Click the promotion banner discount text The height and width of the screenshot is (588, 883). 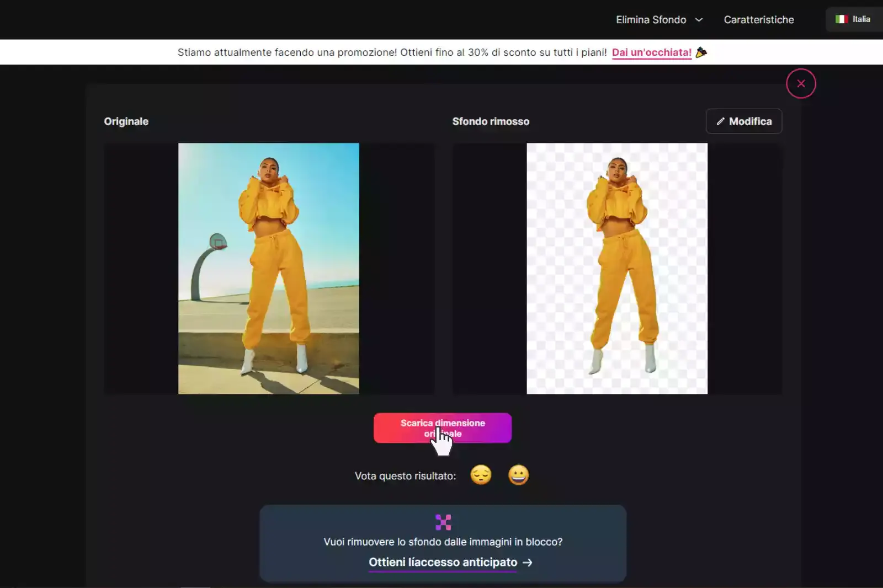coord(392,52)
